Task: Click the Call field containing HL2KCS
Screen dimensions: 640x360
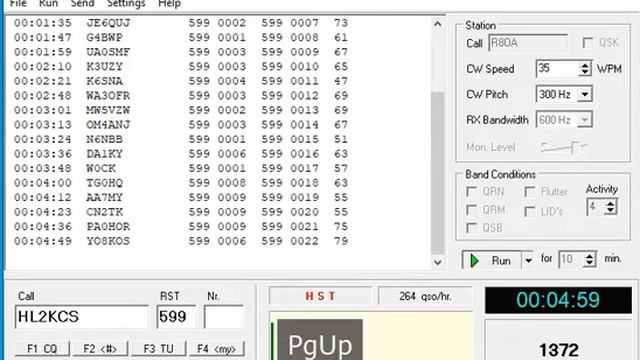Action: click(82, 317)
